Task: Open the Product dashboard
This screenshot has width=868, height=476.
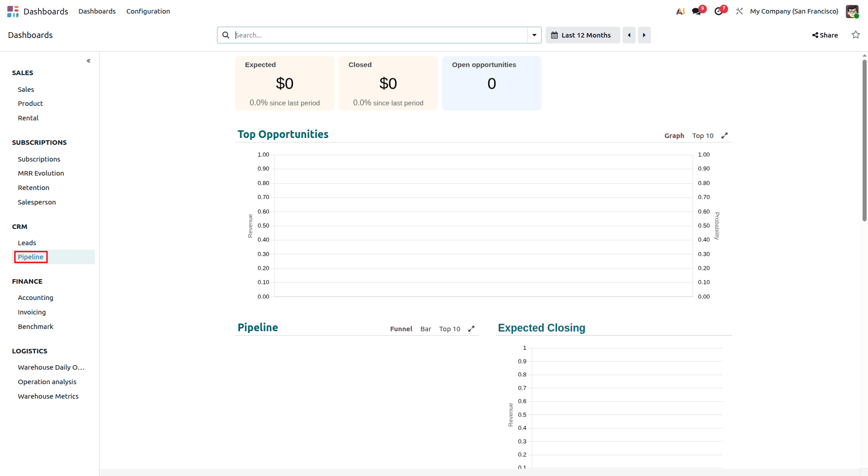Action: [x=30, y=104]
